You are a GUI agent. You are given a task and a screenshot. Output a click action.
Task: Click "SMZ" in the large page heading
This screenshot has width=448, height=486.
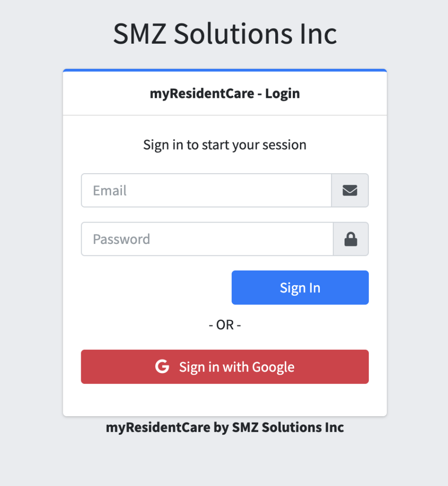tap(140, 34)
